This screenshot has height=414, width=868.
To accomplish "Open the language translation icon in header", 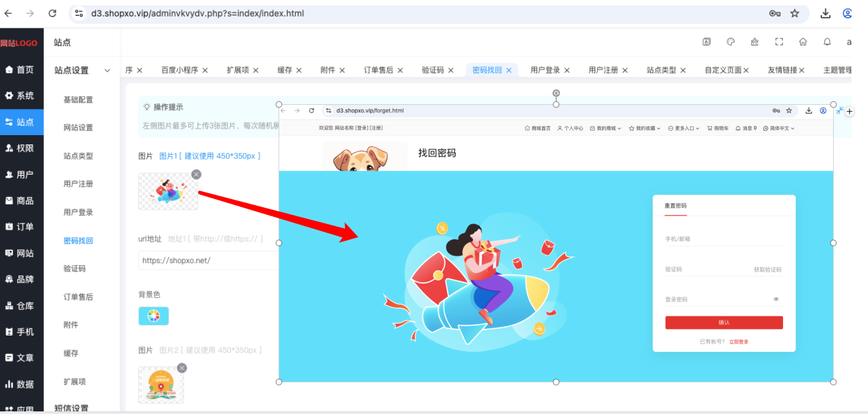I will 707,42.
